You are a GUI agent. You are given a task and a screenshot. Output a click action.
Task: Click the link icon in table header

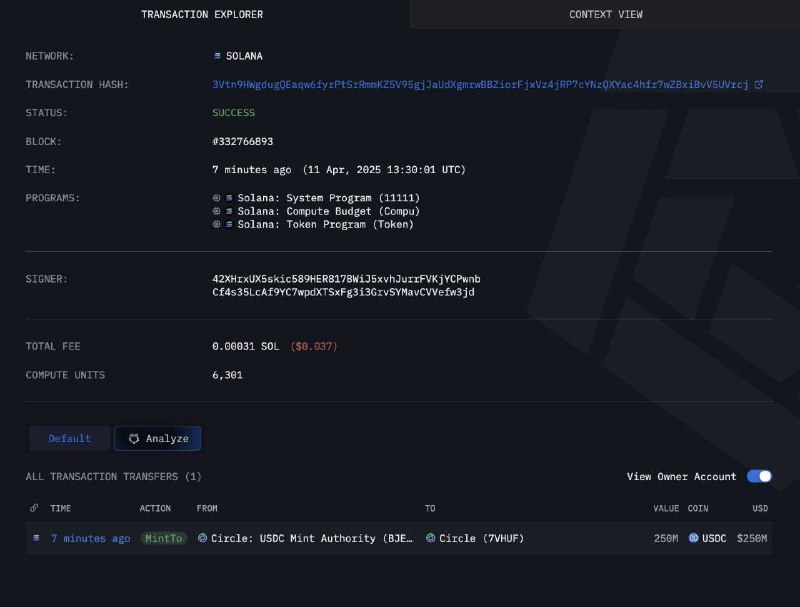coord(34,508)
